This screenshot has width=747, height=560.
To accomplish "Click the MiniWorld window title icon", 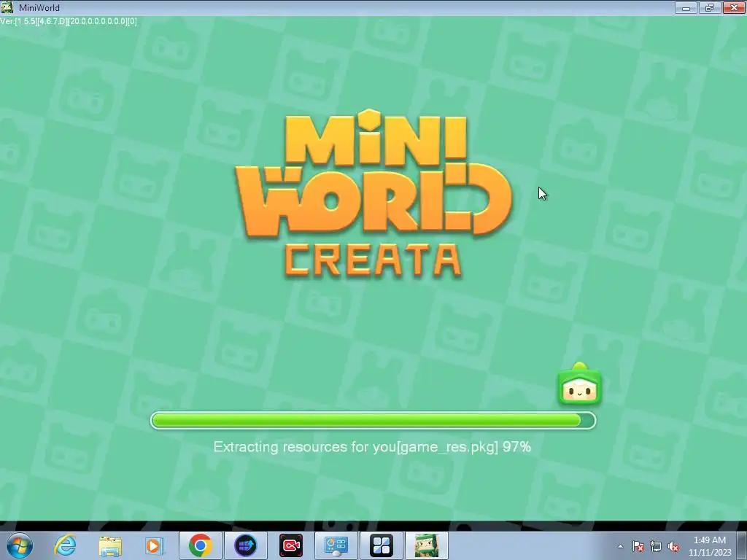I will click(x=7, y=7).
